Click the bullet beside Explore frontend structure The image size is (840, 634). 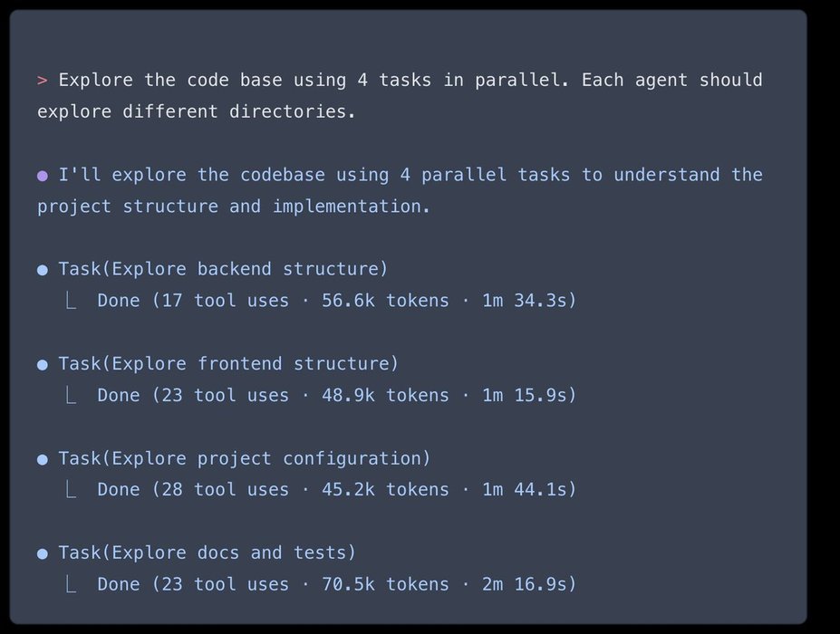pos(42,364)
